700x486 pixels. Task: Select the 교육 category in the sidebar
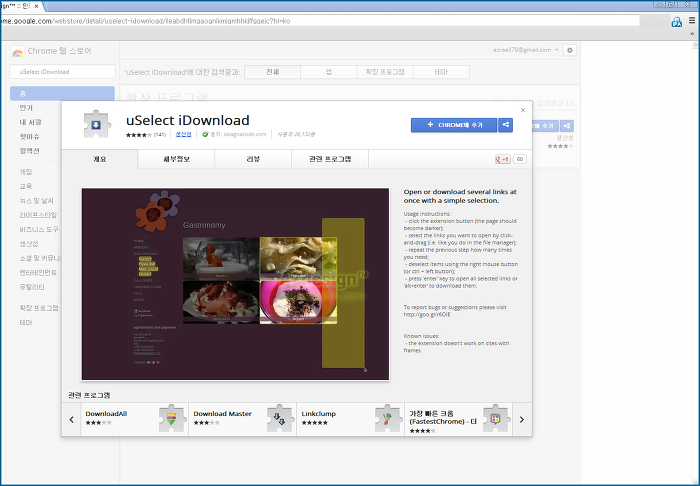pos(26,186)
